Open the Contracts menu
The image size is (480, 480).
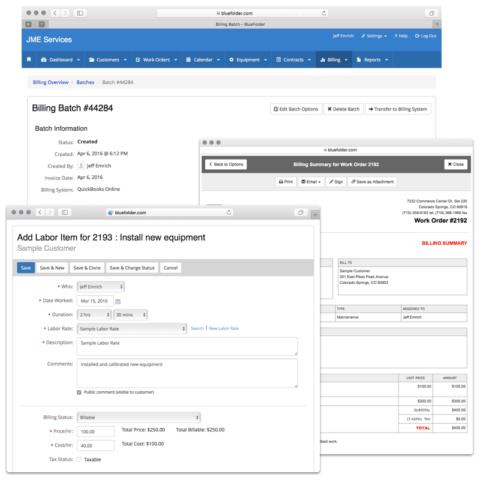(293, 60)
